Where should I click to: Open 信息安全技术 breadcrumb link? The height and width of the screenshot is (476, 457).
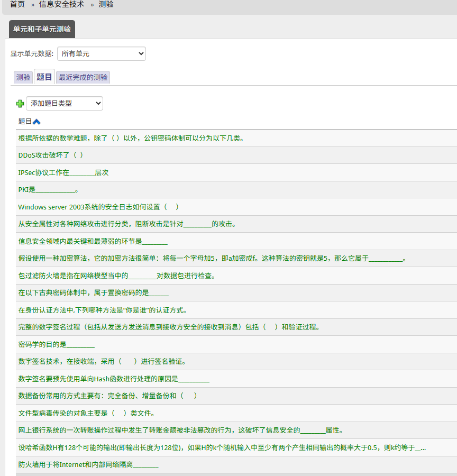[61, 4]
